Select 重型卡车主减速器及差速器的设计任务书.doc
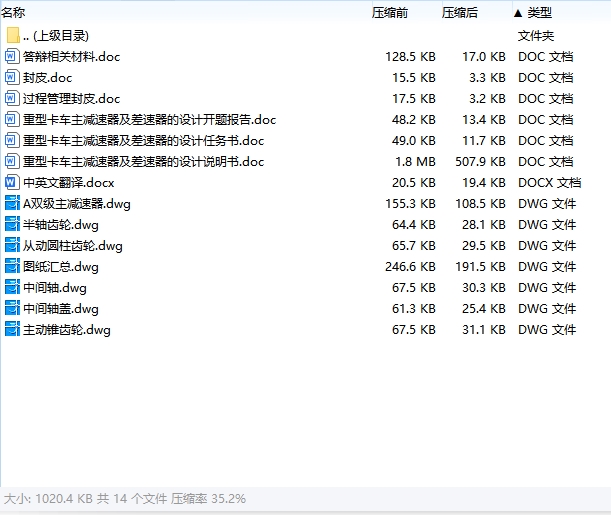 [143, 141]
